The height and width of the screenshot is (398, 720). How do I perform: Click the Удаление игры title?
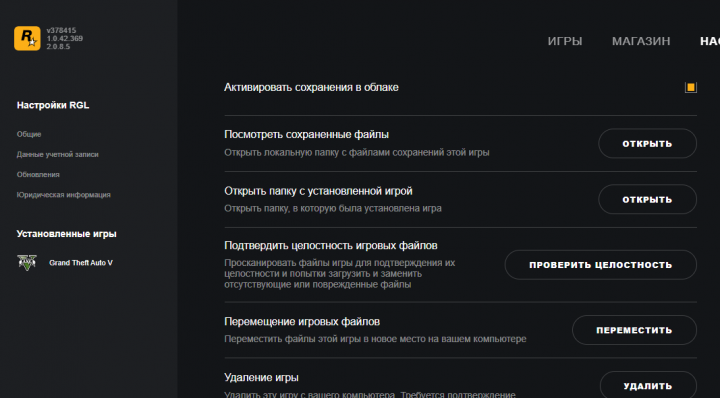(x=261, y=377)
